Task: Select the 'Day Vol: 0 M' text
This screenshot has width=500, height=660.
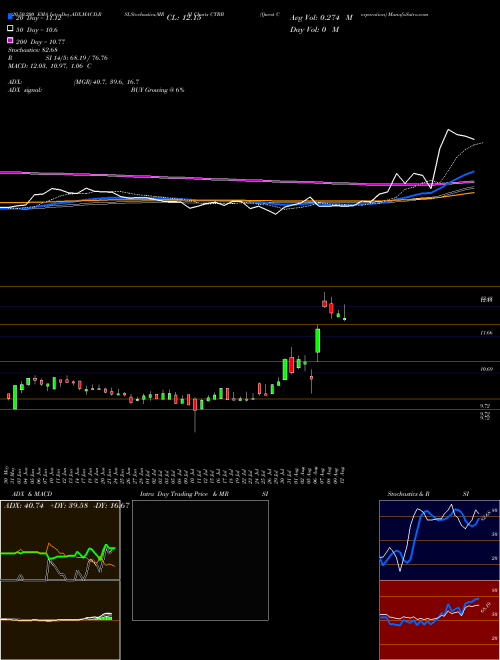Action: [x=314, y=29]
